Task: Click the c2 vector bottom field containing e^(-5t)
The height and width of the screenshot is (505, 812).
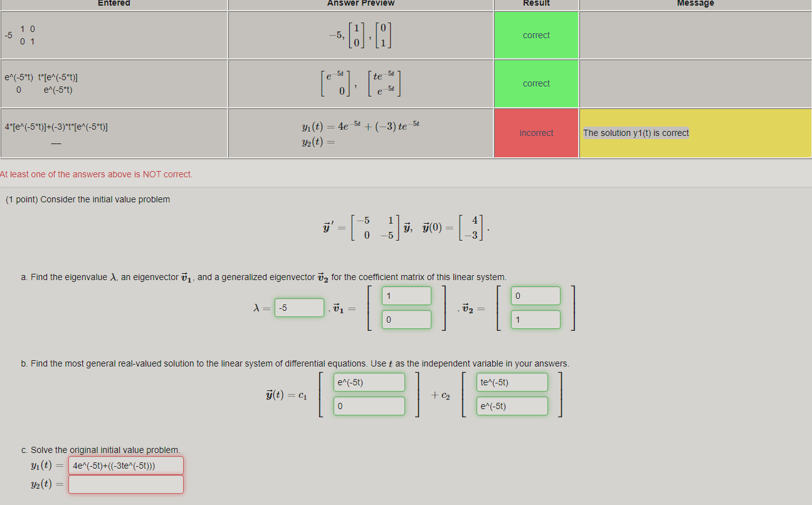Action: [512, 406]
